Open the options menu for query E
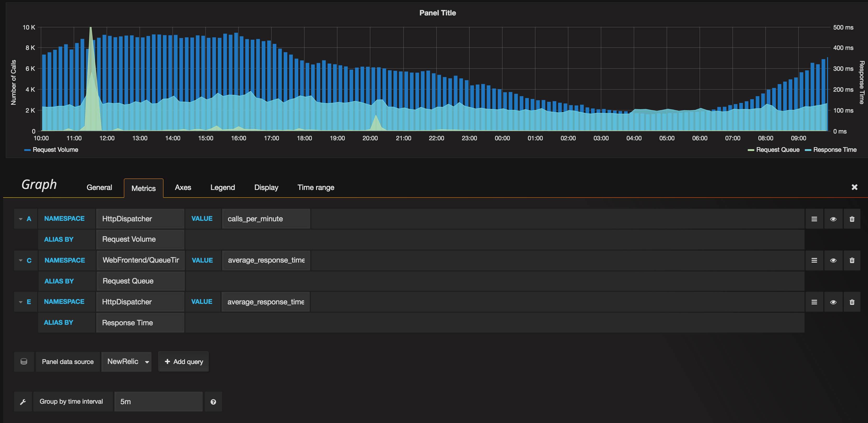The width and height of the screenshot is (868, 423). pyautogui.click(x=814, y=302)
